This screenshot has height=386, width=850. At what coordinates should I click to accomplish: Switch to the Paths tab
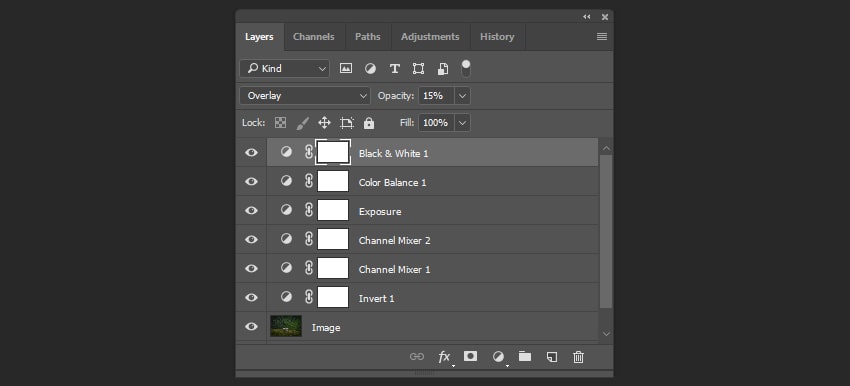pos(368,37)
